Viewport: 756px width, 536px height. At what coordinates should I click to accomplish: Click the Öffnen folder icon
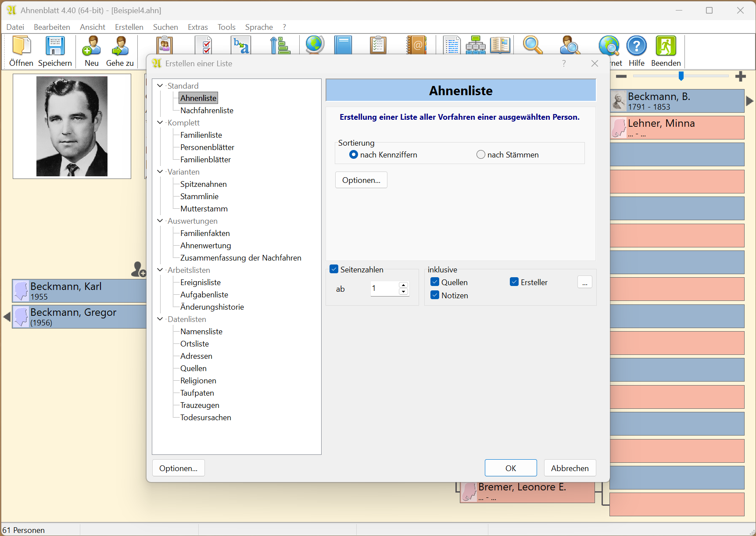tap(21, 46)
